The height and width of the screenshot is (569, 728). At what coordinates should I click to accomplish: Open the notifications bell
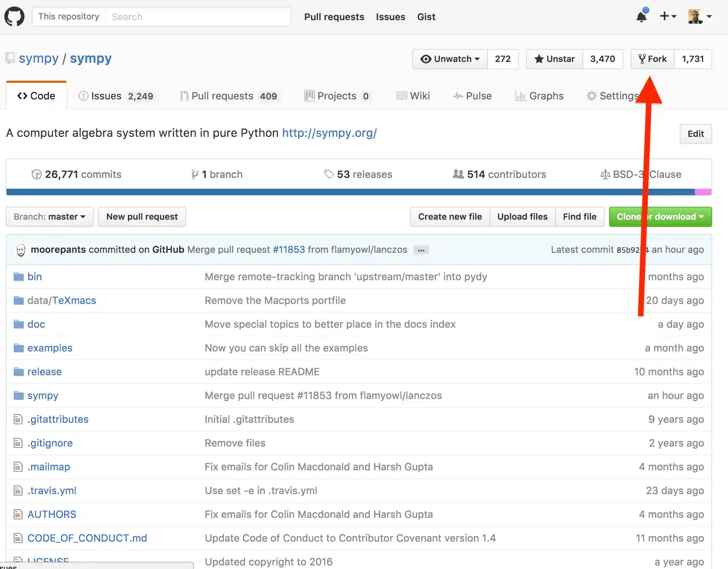coord(642,17)
